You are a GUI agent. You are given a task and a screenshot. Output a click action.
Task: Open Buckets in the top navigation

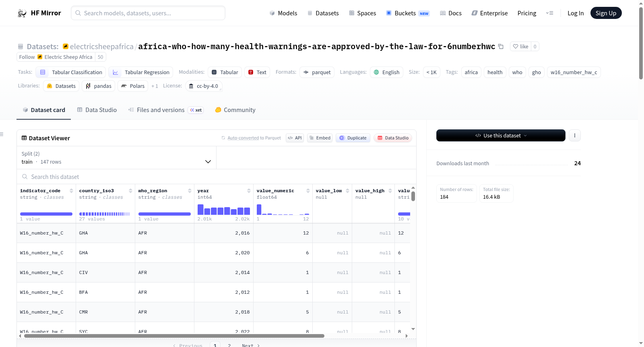pos(408,13)
